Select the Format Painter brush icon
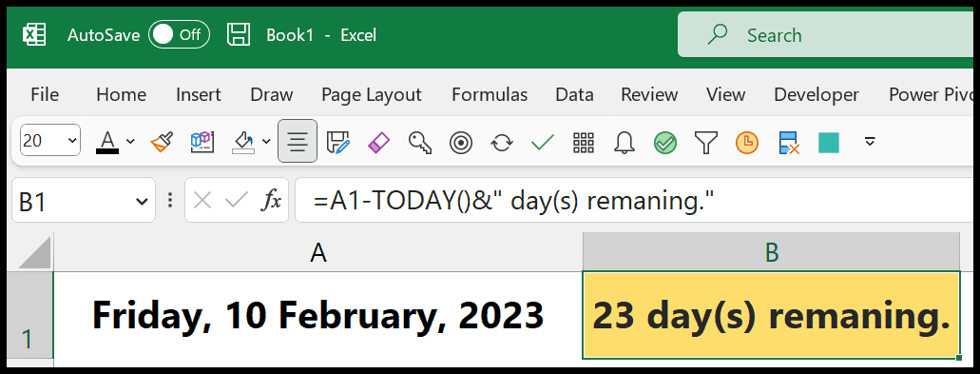 162,142
